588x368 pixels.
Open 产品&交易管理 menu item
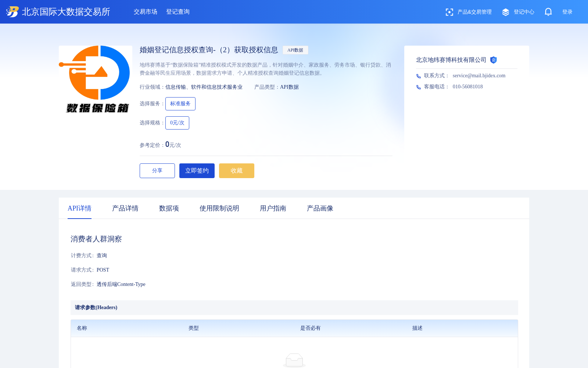(x=474, y=12)
